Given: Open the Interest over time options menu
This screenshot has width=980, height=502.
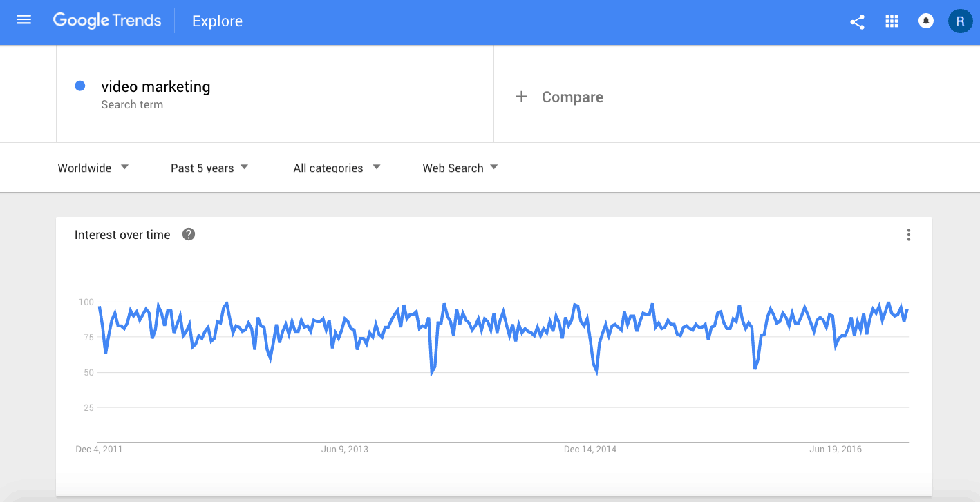Looking at the screenshot, I should 909,235.
